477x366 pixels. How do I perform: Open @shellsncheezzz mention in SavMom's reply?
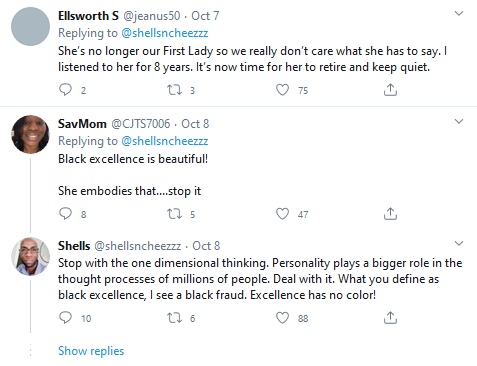(x=165, y=141)
